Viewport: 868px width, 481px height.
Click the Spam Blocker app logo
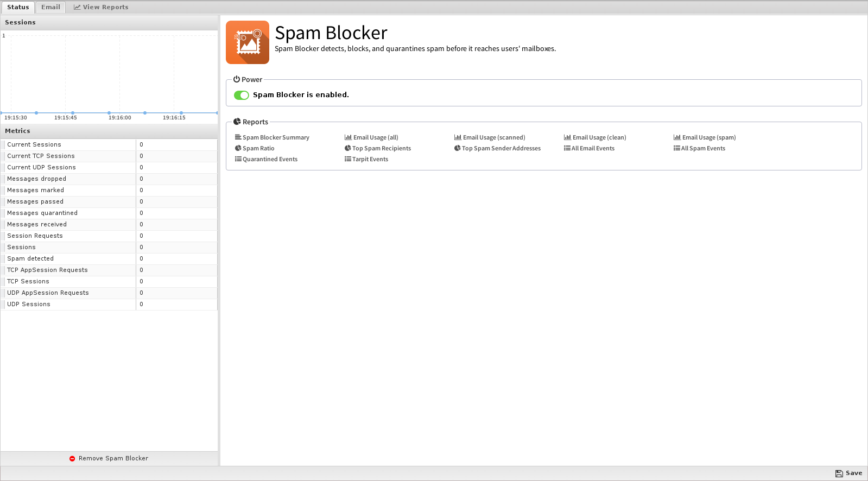point(248,42)
